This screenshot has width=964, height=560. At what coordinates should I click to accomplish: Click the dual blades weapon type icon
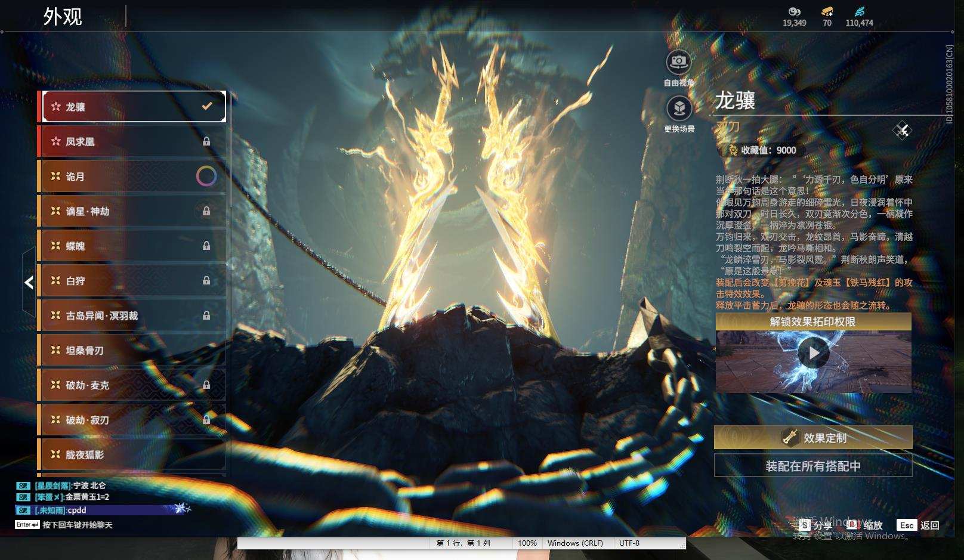tap(902, 130)
